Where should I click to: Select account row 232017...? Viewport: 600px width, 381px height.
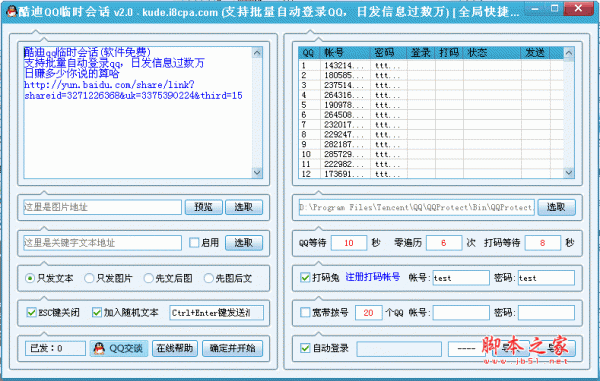tap(431, 125)
